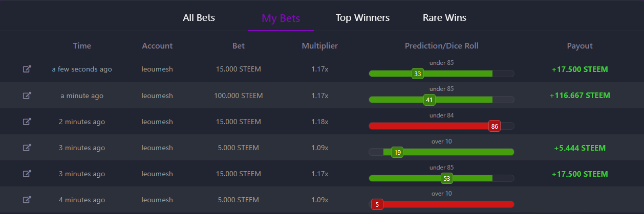644x214 pixels.
Task: Open Top Winners tab
Action: click(x=362, y=18)
